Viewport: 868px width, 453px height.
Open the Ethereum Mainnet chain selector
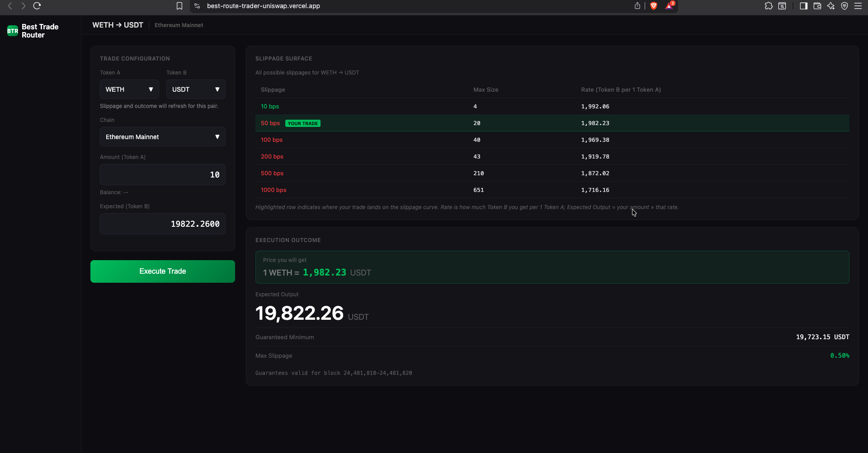(x=162, y=136)
